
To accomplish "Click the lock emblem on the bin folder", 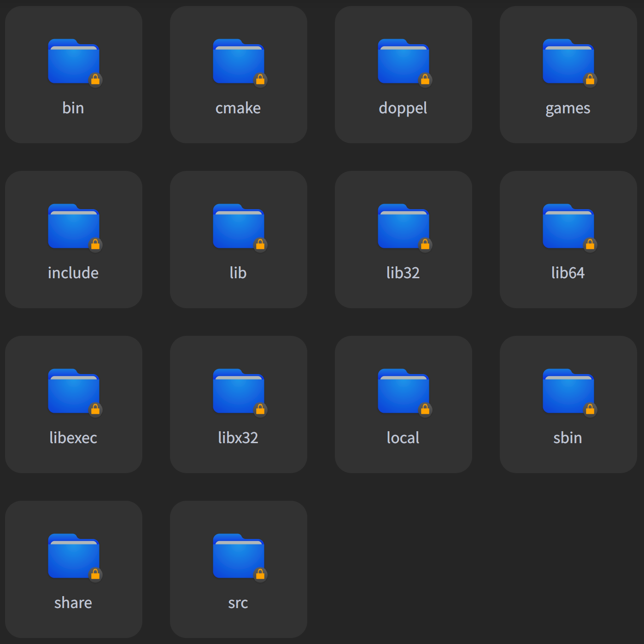I will (95, 80).
